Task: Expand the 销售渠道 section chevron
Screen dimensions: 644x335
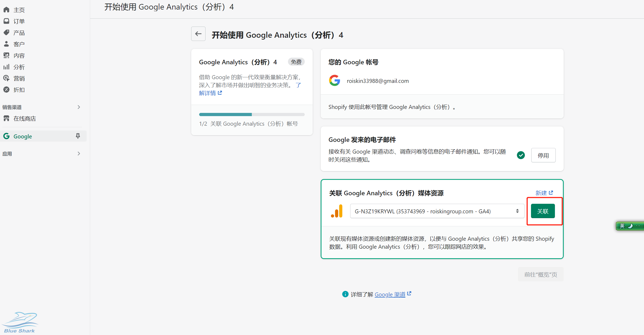Action: (79, 107)
